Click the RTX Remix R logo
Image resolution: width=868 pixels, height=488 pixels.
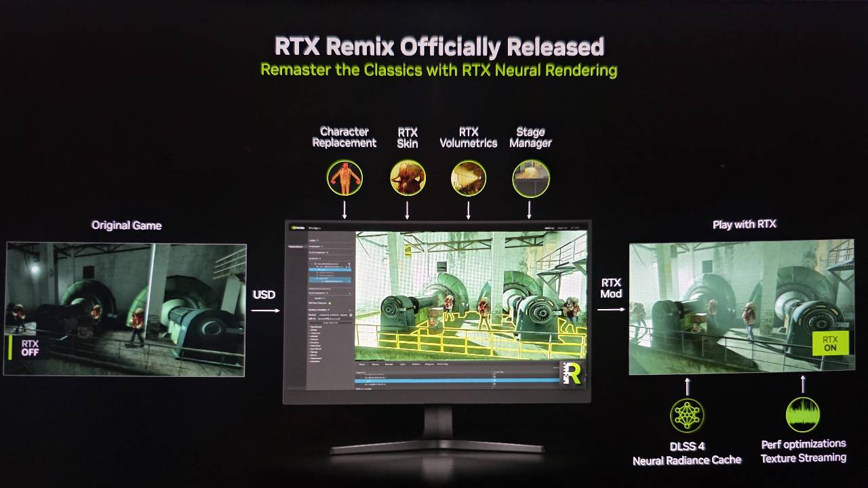(x=572, y=373)
